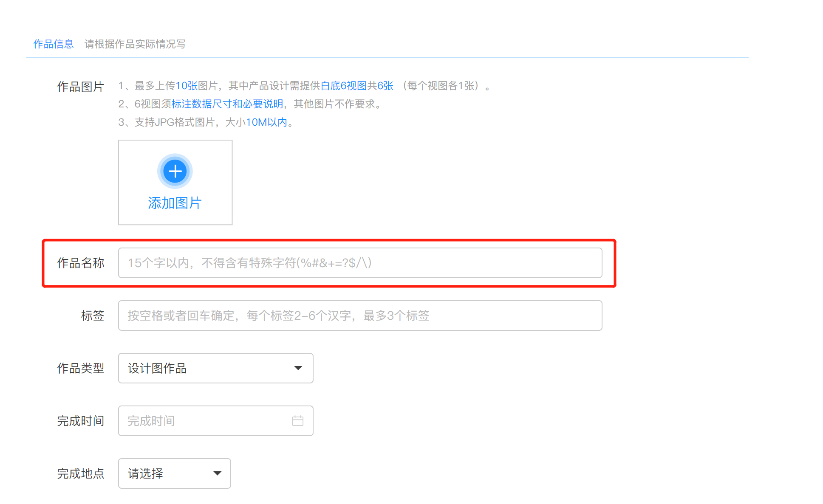Expand the 完成地点 dropdown arrow
Screen dimensions: 823x504
tap(217, 473)
